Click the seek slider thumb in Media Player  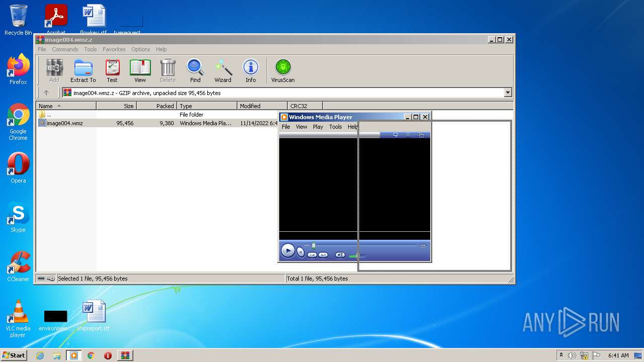(313, 245)
